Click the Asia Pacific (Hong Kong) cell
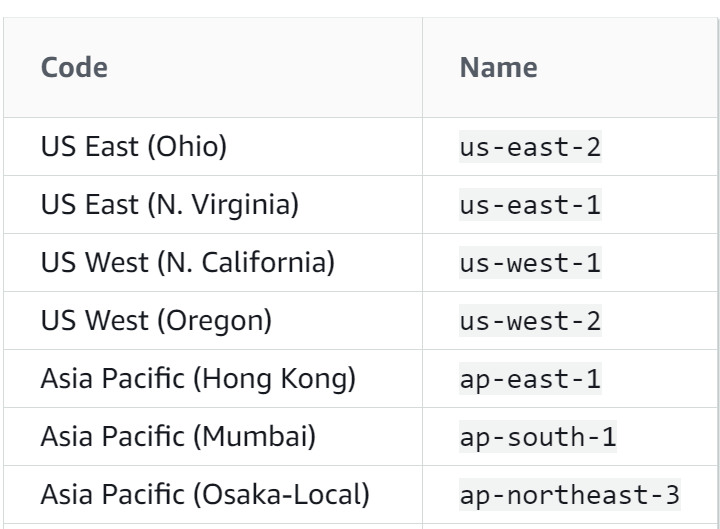 pos(213,378)
